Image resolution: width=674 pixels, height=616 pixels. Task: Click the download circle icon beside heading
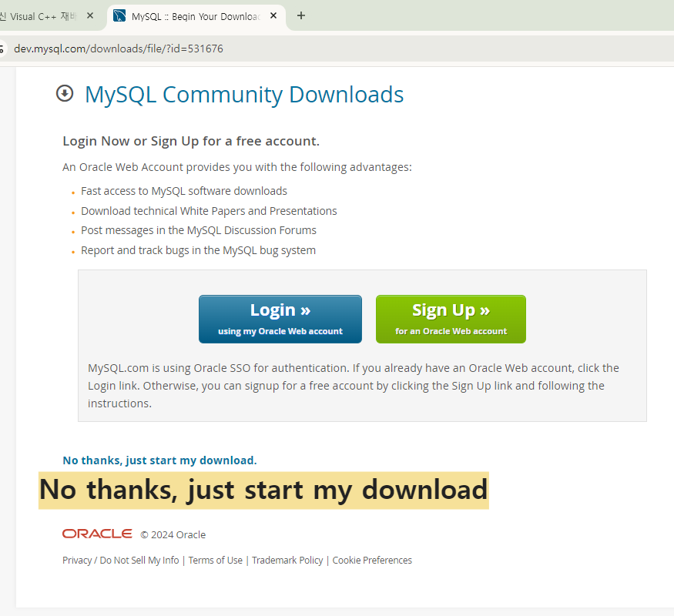pos(65,93)
